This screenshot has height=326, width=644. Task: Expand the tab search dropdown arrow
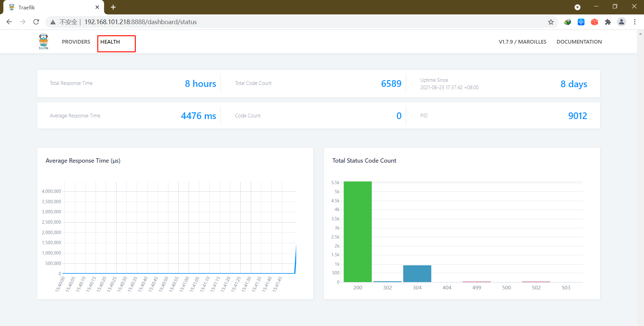pos(577,7)
